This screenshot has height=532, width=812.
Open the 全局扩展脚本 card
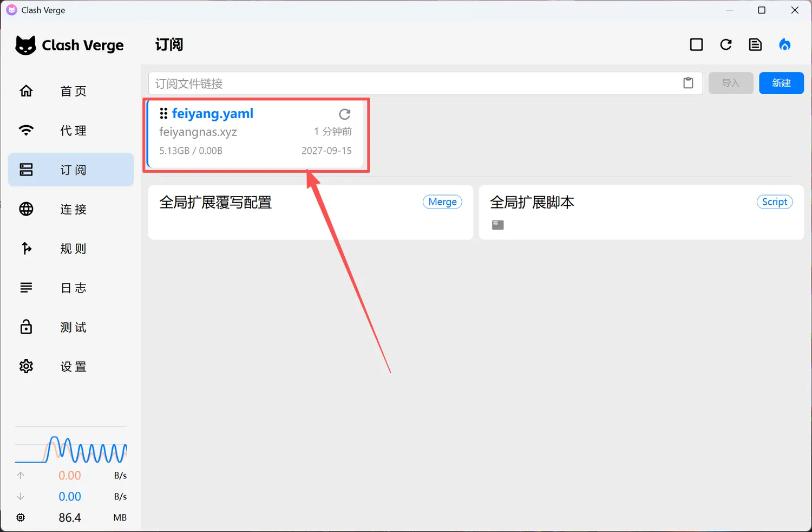(641, 212)
